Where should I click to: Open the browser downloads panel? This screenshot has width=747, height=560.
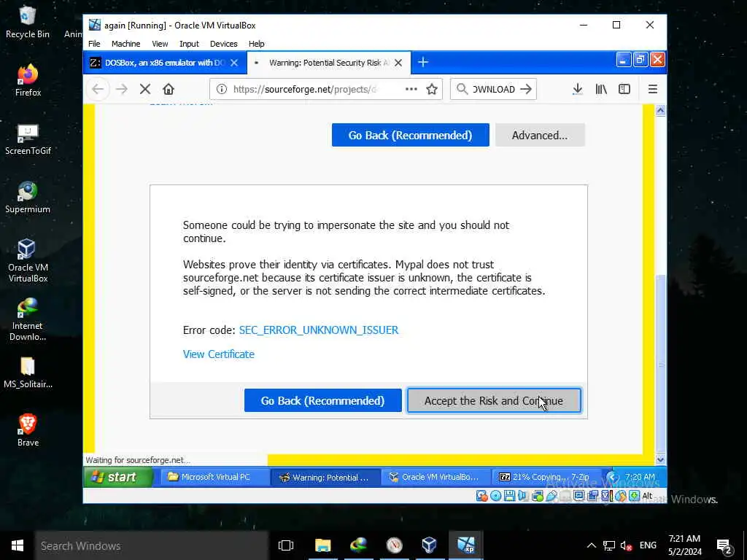coord(578,89)
